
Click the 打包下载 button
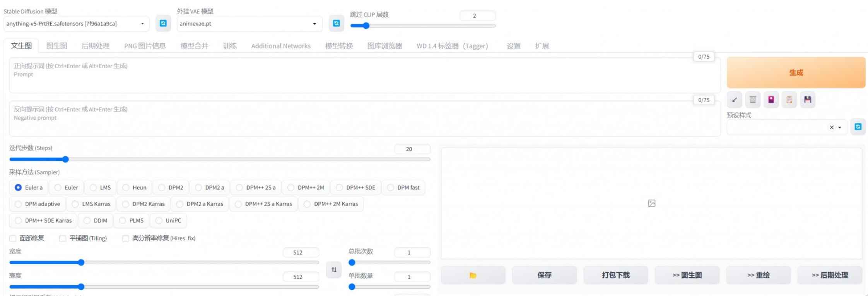click(615, 275)
